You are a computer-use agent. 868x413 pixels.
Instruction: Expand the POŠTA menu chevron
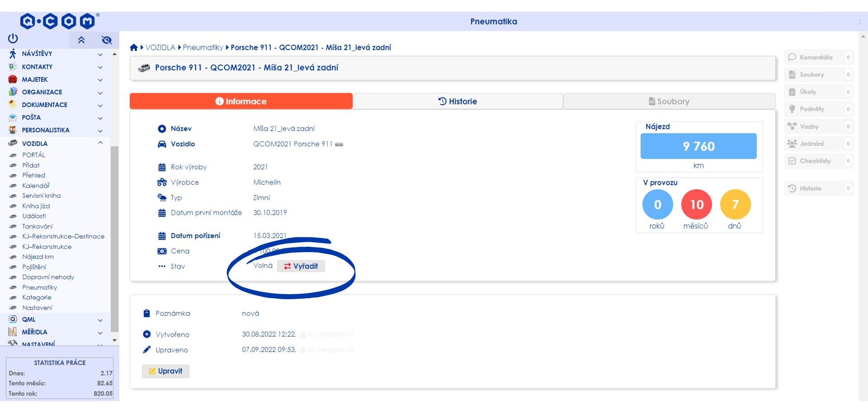[100, 118]
